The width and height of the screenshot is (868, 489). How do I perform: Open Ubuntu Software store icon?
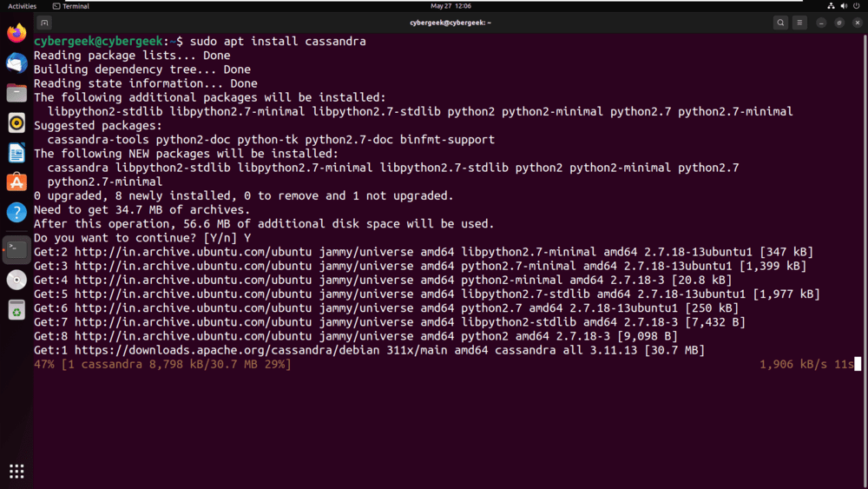click(x=16, y=182)
